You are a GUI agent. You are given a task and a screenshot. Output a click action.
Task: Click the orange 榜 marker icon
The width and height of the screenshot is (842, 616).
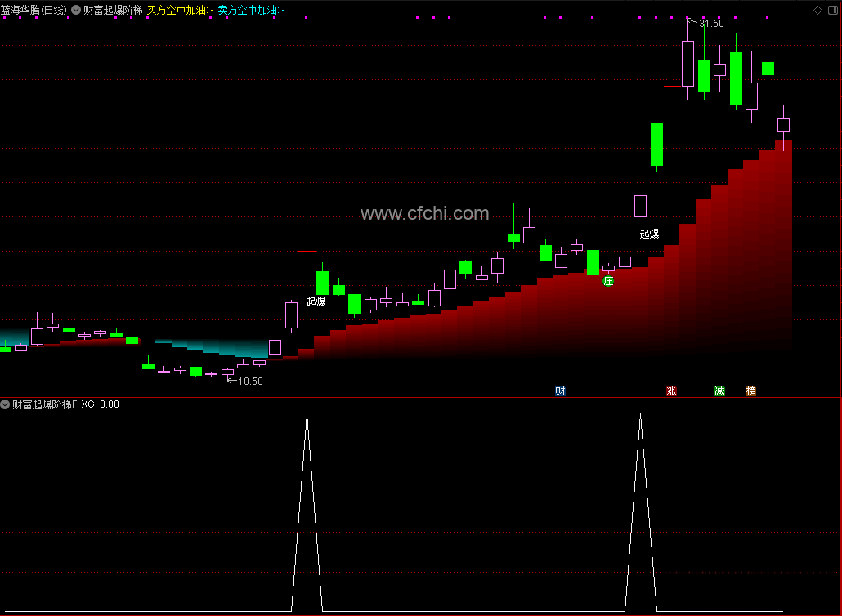[x=750, y=391]
